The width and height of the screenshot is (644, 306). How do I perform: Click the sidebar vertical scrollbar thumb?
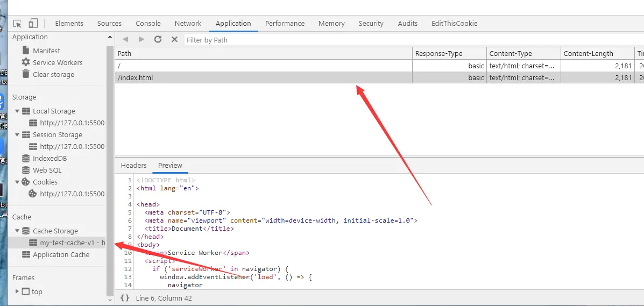click(110, 171)
